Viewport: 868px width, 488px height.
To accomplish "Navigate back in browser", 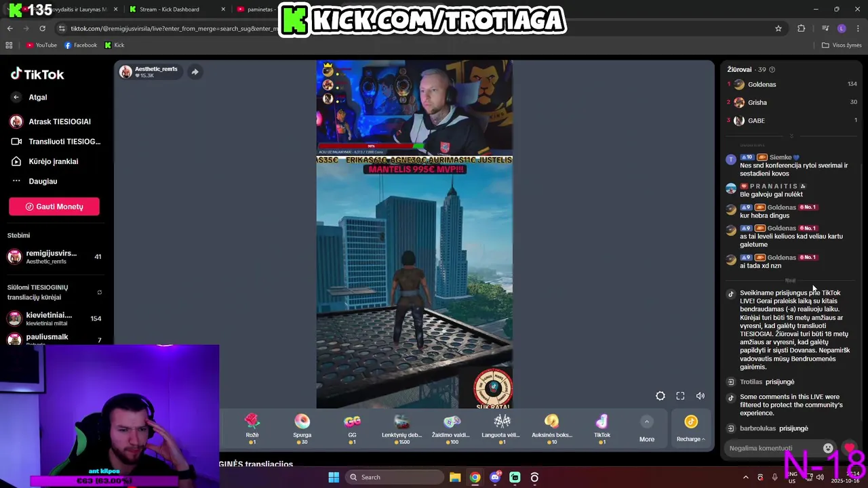I will (9, 28).
